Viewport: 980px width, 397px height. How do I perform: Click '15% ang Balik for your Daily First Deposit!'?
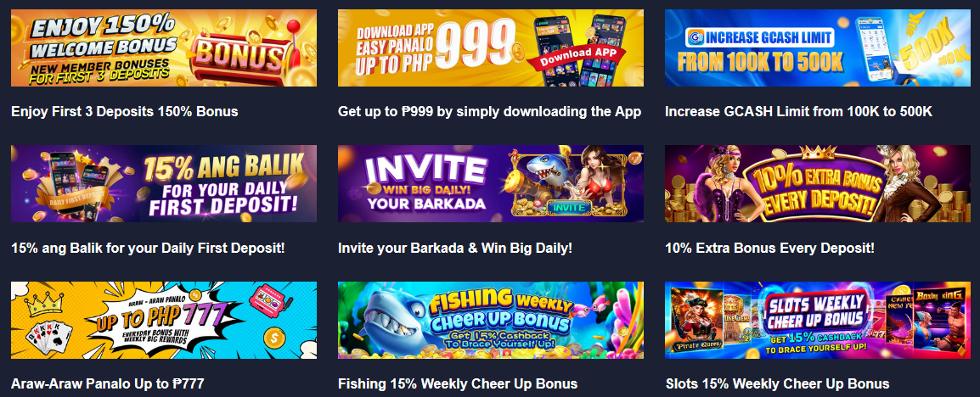148,248
